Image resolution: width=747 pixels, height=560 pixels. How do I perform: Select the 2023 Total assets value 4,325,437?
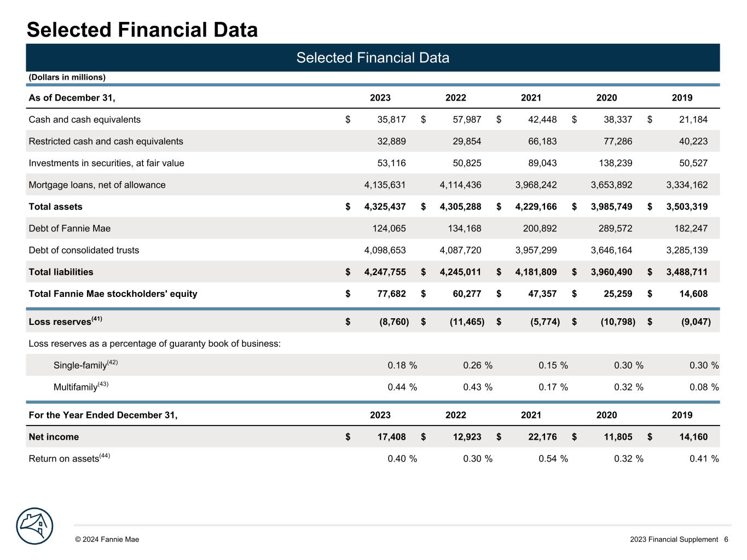point(385,207)
